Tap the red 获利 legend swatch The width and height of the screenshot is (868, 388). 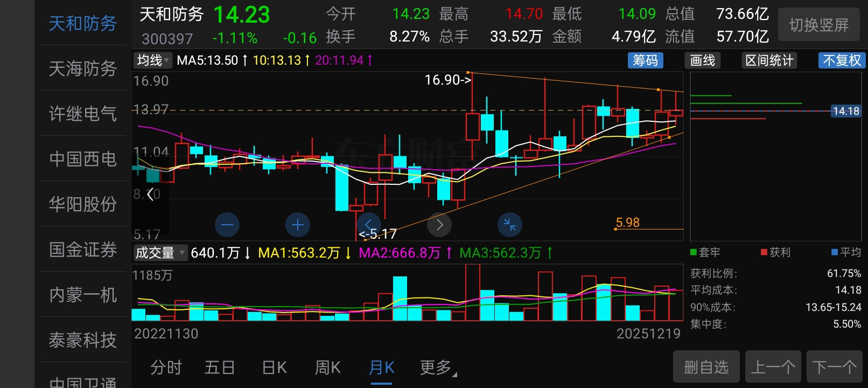(x=764, y=252)
